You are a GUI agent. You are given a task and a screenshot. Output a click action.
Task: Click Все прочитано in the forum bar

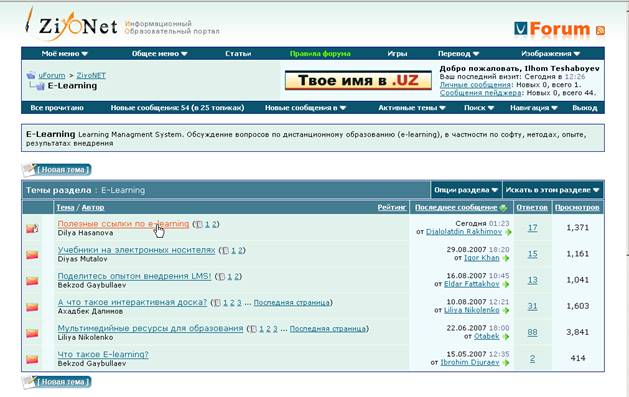point(57,108)
